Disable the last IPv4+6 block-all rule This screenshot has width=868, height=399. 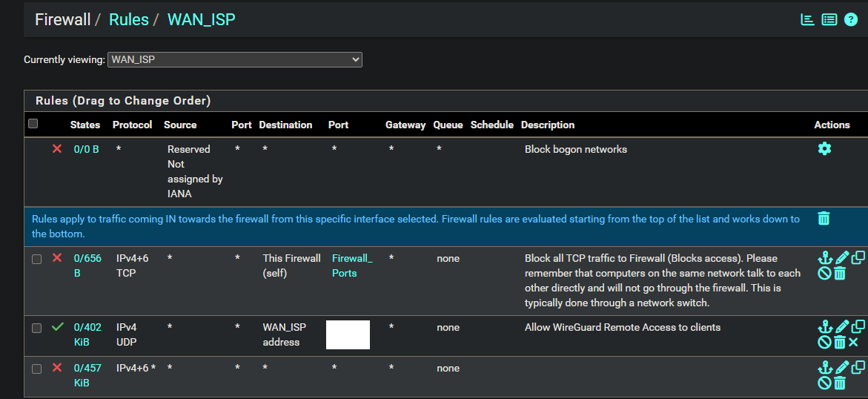coord(824,383)
